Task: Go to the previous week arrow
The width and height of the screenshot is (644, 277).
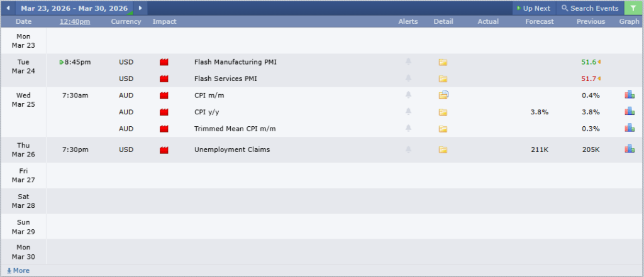Action: (x=8, y=8)
